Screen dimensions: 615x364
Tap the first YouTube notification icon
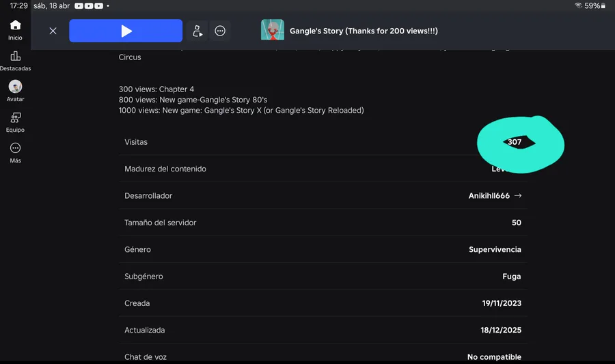coord(79,6)
